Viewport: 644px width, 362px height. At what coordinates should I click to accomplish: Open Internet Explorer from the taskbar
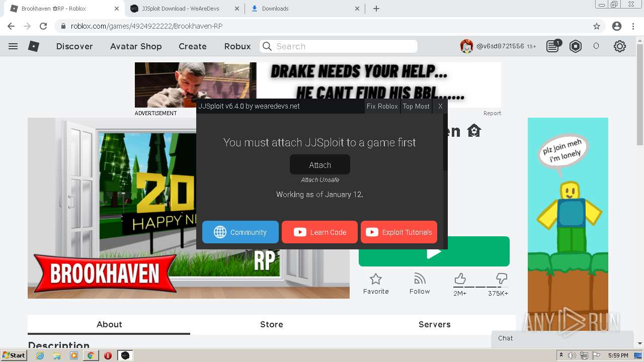pos(40,355)
